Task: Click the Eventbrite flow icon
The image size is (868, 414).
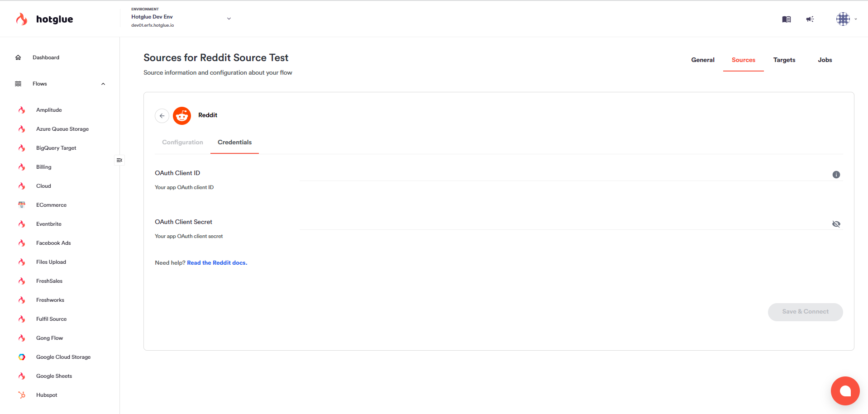Action: 22,224
